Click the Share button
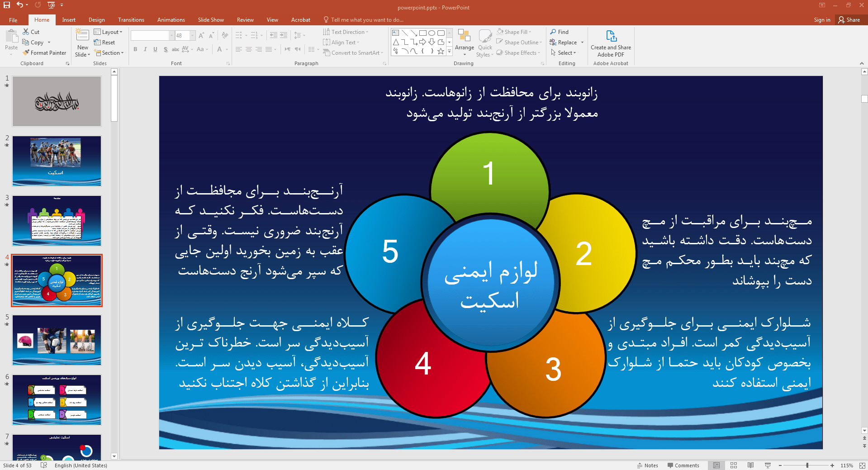 tap(849, 20)
